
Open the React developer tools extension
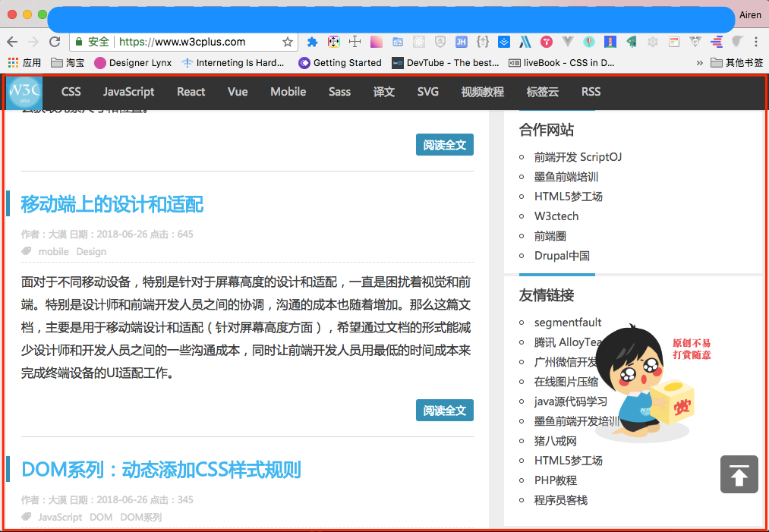418,42
